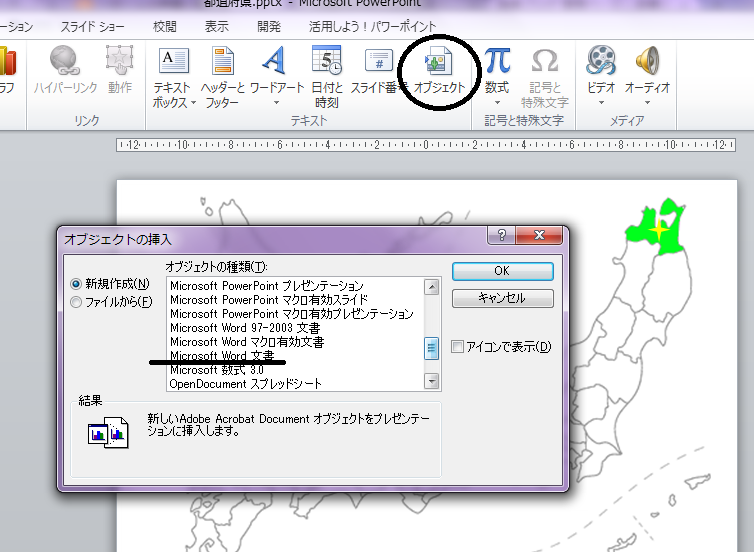Click the OK button in dialog
Screen dimensions: 754x552
(x=503, y=271)
